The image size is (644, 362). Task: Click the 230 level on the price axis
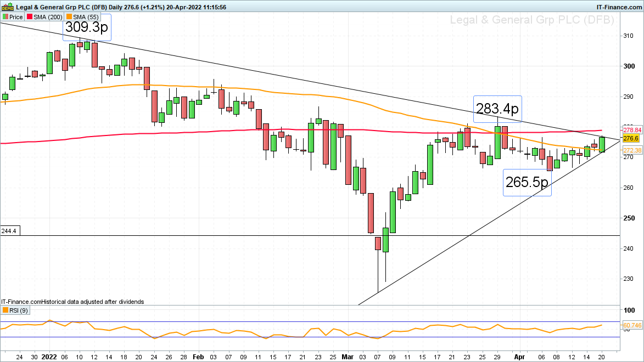click(x=629, y=279)
